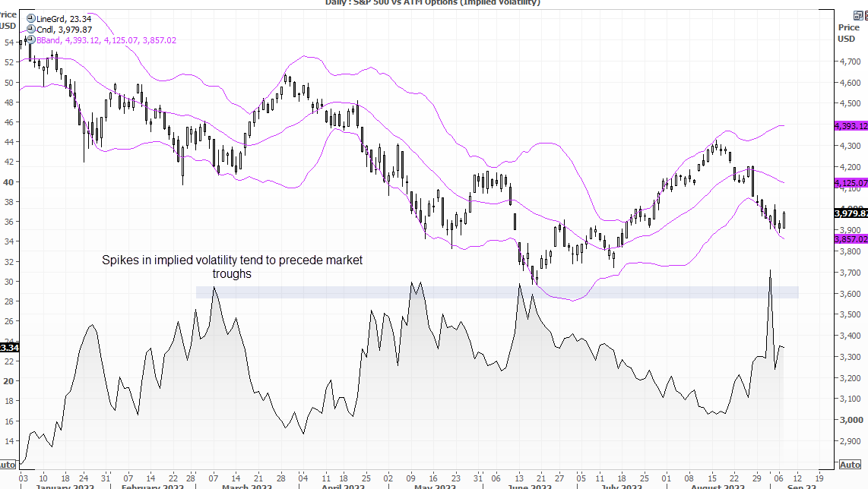868x489 pixels.
Task: Click the shaded horizontal band near level 29
Action: click(497, 292)
